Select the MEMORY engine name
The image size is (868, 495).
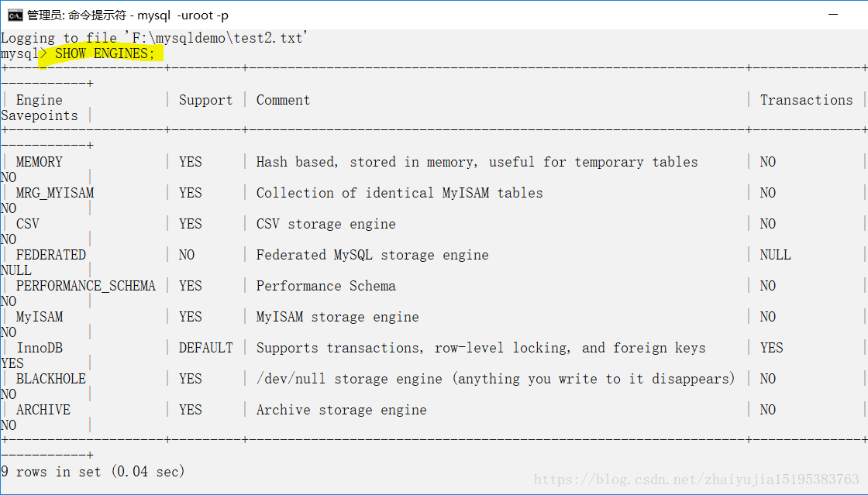(39, 162)
